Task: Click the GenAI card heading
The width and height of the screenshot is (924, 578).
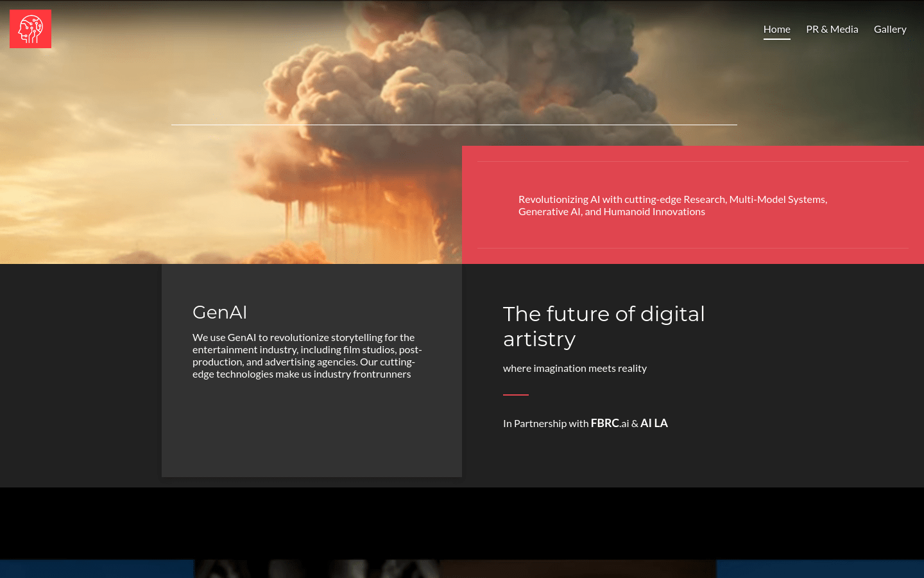Action: (219, 312)
